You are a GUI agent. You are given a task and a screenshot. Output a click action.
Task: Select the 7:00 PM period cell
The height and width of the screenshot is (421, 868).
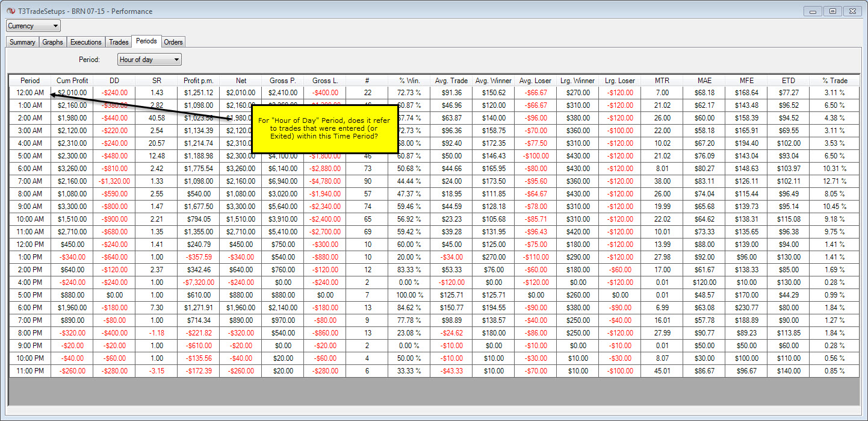pos(30,320)
